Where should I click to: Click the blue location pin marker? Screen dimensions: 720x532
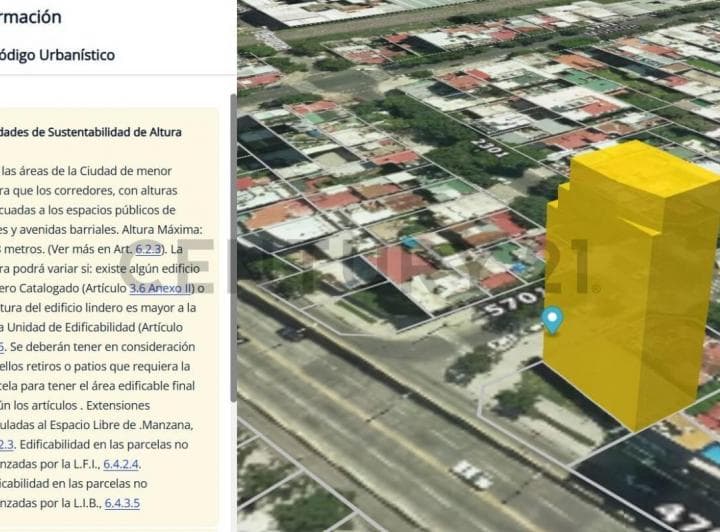point(552,319)
